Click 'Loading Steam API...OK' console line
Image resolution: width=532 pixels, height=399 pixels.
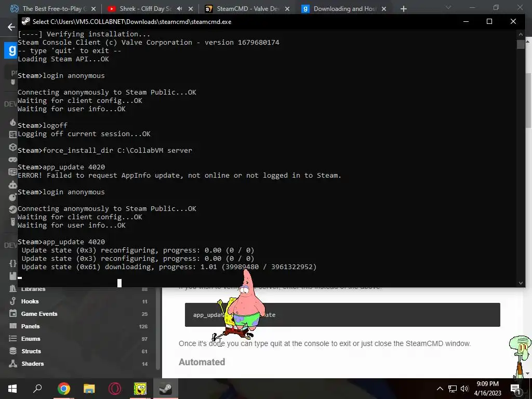click(x=63, y=59)
